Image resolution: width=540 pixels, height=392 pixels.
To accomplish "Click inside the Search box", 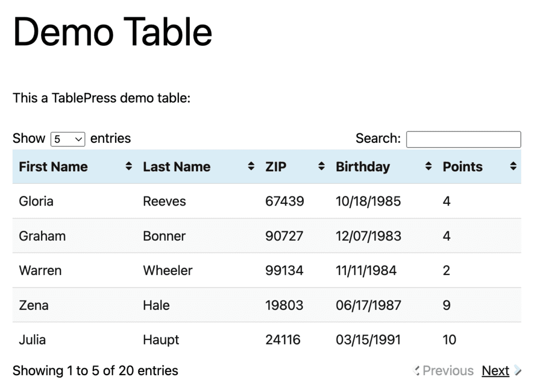I will pyautogui.click(x=464, y=139).
